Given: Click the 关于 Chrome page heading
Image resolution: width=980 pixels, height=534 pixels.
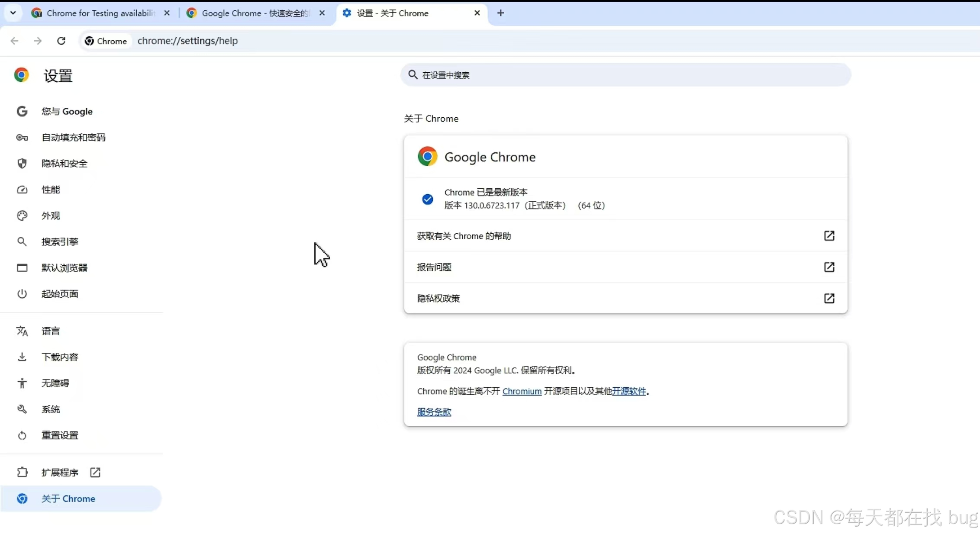Looking at the screenshot, I should pyautogui.click(x=431, y=119).
